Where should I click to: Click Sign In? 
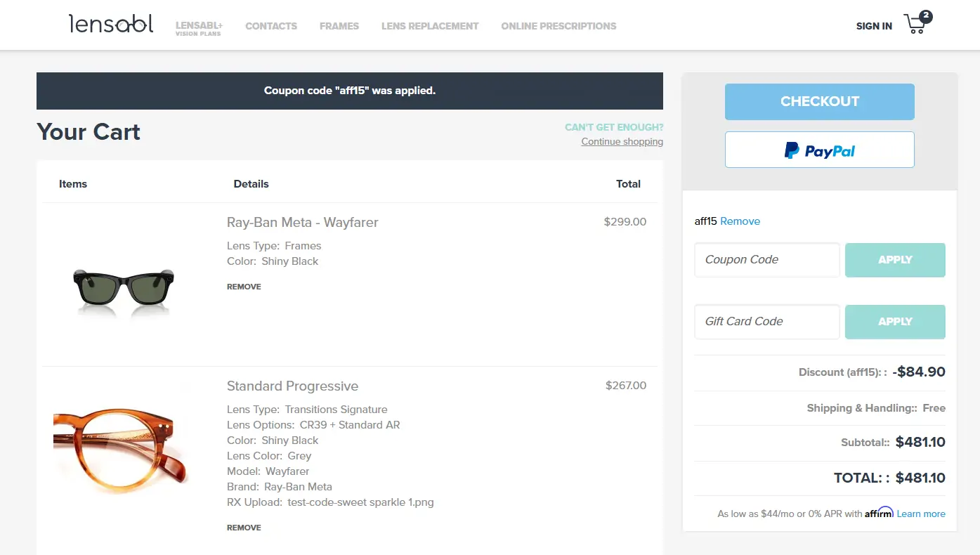pos(874,26)
